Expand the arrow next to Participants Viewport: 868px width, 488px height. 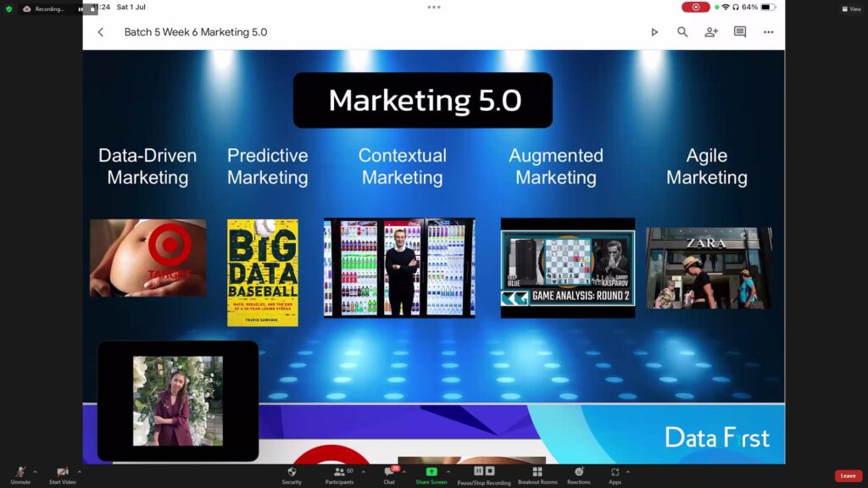pyautogui.click(x=363, y=472)
